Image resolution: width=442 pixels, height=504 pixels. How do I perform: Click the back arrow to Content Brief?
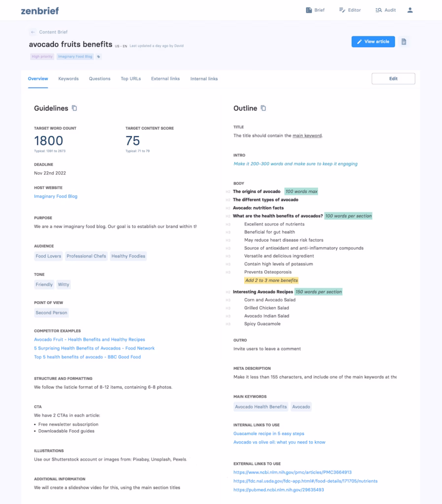pyautogui.click(x=33, y=32)
